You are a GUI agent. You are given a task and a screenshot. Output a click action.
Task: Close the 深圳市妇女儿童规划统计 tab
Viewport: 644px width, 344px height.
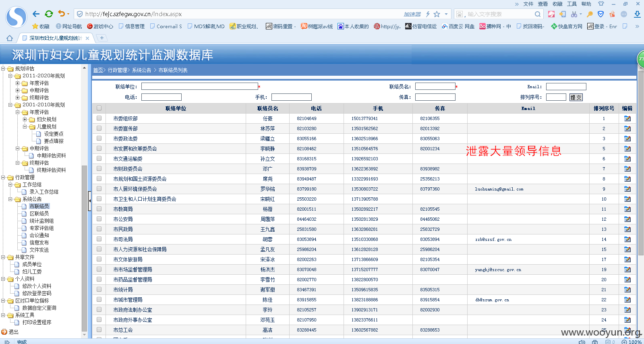pos(87,38)
